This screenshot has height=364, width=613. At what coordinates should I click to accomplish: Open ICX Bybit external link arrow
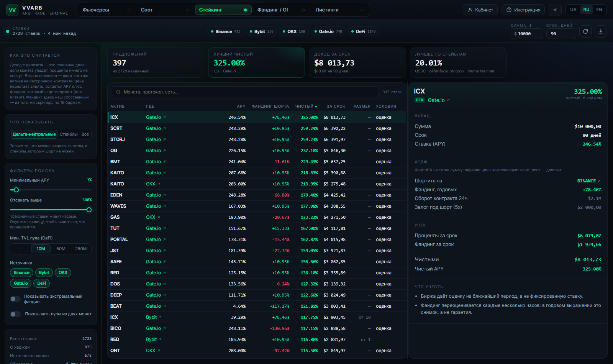tap(160, 317)
